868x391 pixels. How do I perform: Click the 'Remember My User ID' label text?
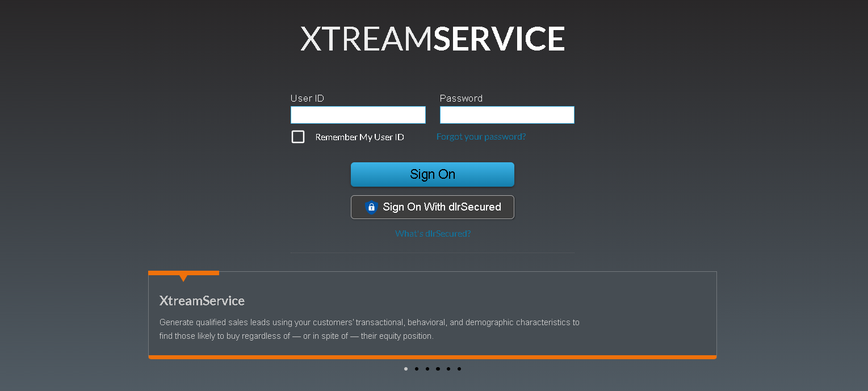[359, 137]
